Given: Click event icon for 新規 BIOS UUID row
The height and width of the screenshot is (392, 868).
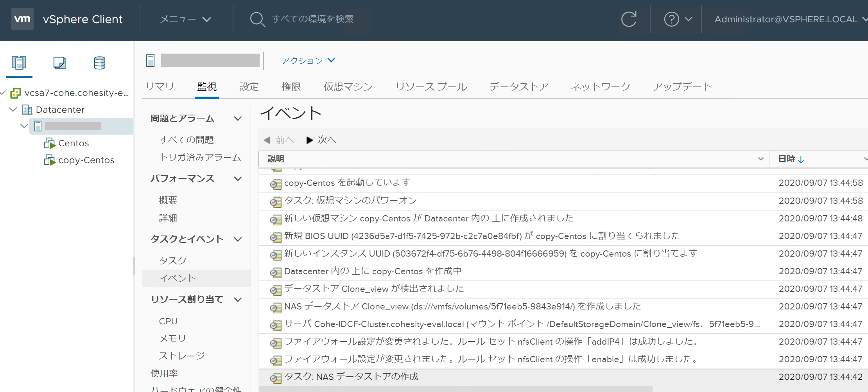Looking at the screenshot, I should pos(276,237).
